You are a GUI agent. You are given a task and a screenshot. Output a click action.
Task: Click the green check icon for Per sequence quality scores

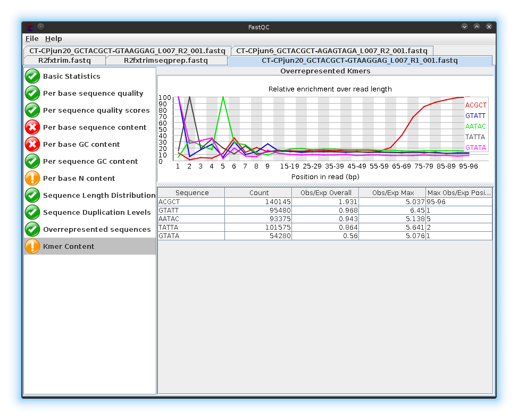point(32,110)
